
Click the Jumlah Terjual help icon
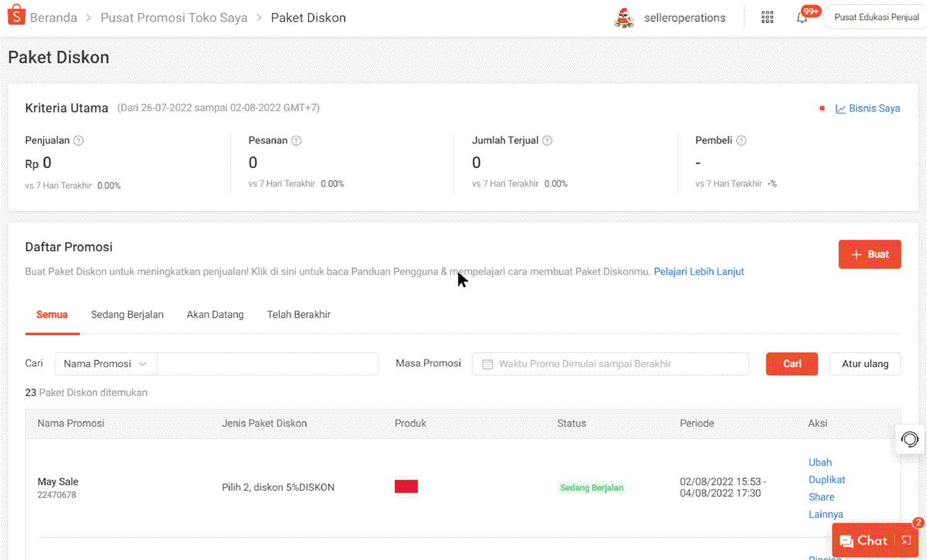pyautogui.click(x=547, y=141)
